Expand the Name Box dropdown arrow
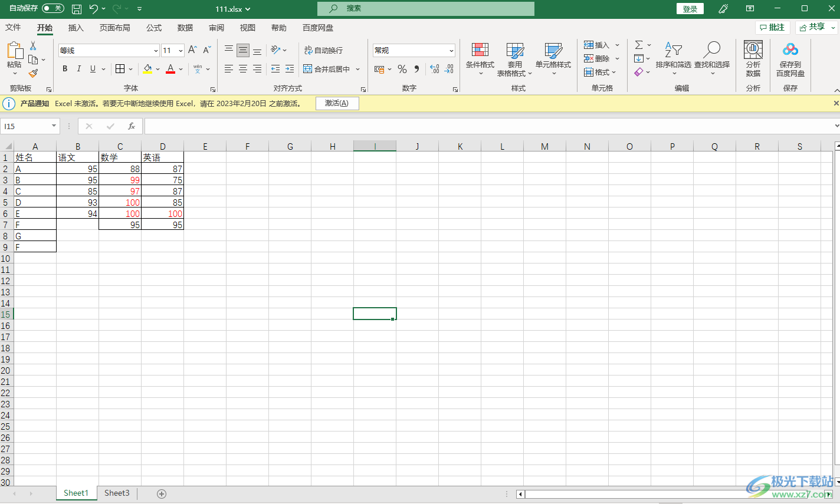The width and height of the screenshot is (840, 504). (x=54, y=126)
